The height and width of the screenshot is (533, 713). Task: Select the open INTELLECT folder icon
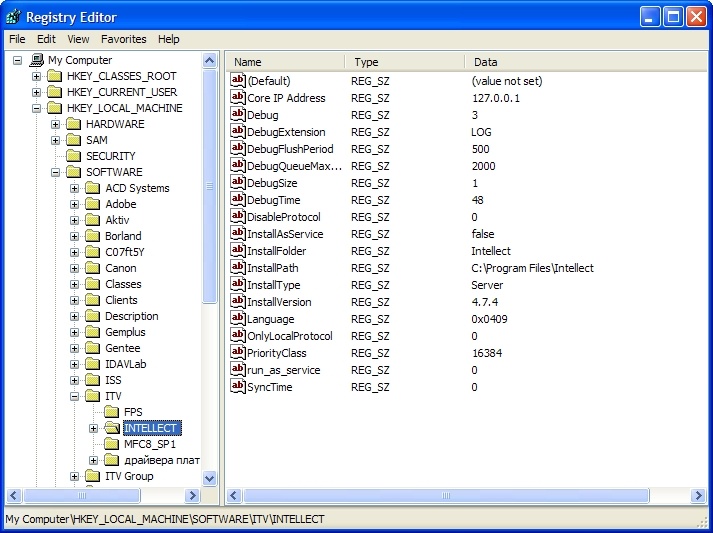pos(111,428)
